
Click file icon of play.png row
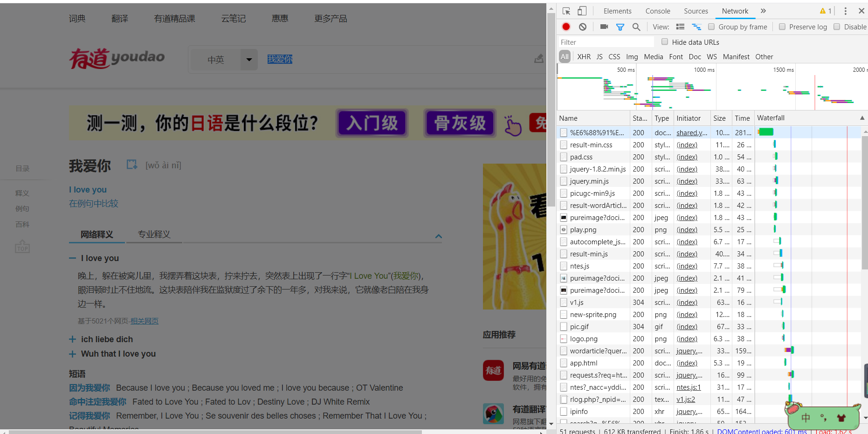[564, 230]
